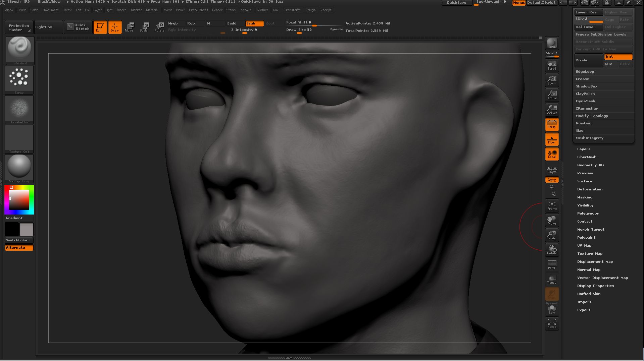Toggle the Smt smoothing option
Viewport: 644px width, 361px height.
[x=618, y=57]
